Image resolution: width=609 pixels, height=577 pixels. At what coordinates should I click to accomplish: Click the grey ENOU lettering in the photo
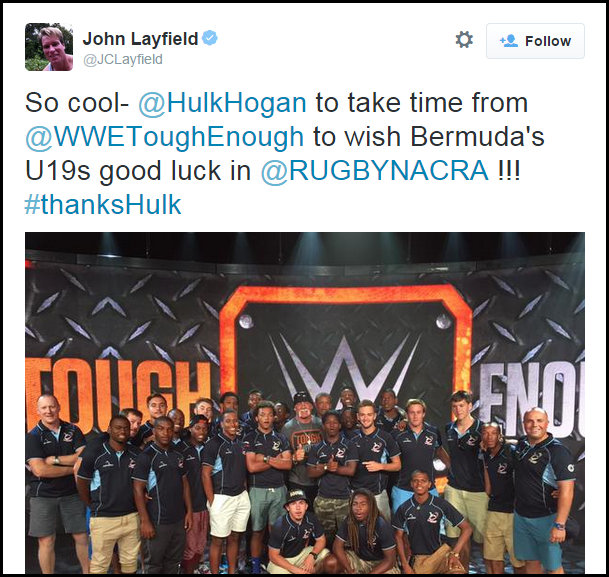532,396
